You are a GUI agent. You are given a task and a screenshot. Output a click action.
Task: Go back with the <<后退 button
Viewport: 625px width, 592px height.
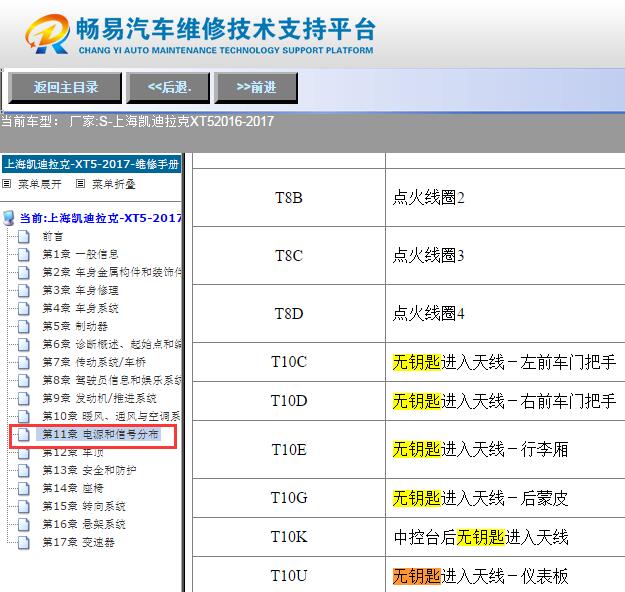(x=168, y=87)
